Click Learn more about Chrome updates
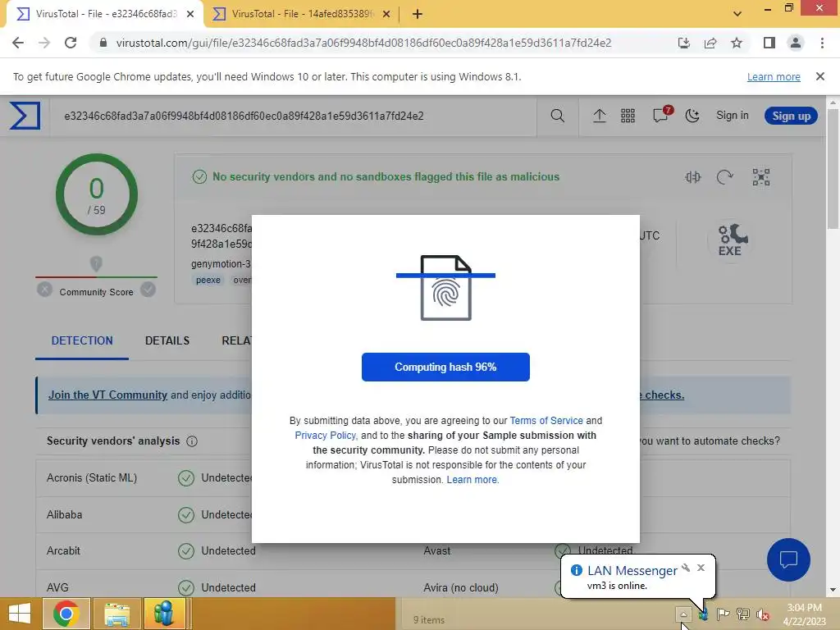 (x=774, y=76)
